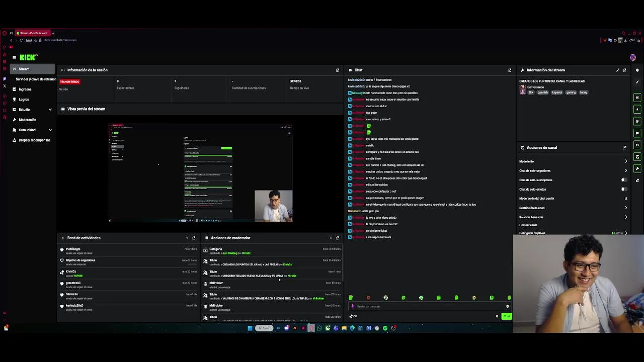This screenshot has height=362, width=644.
Task: Filter the Acciones de moderador list
Action: [x=331, y=238]
